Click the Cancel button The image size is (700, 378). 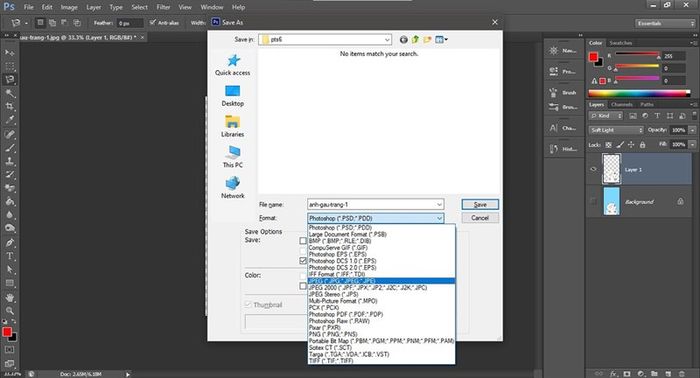coord(480,218)
